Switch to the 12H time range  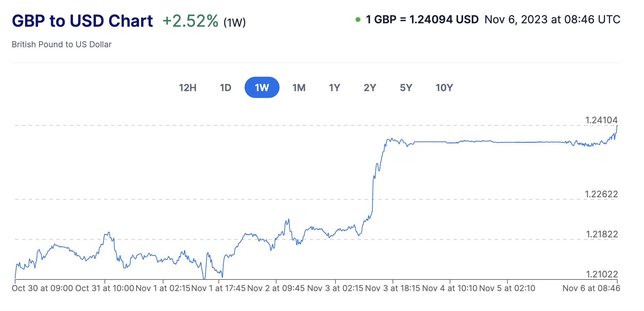(x=188, y=88)
